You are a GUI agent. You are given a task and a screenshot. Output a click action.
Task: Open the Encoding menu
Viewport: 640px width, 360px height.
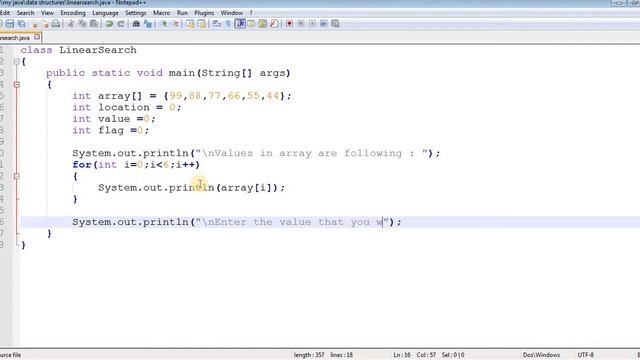click(73, 13)
